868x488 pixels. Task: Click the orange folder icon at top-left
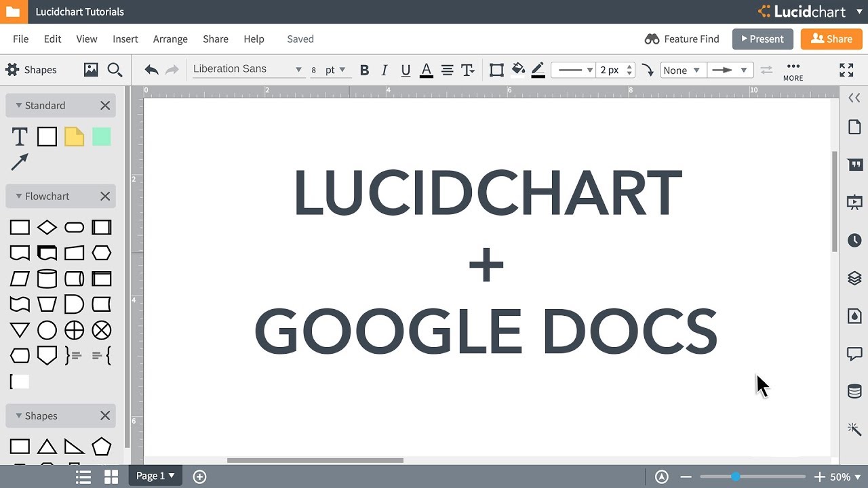[13, 12]
